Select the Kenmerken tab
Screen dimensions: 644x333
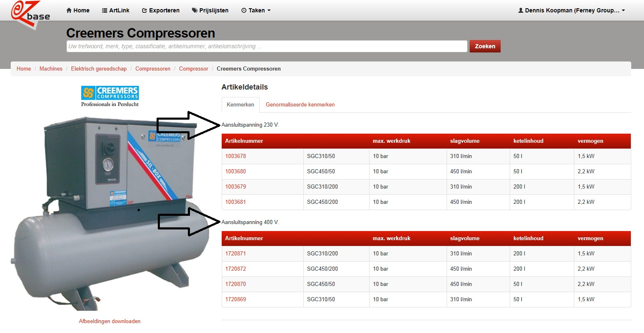tap(241, 104)
